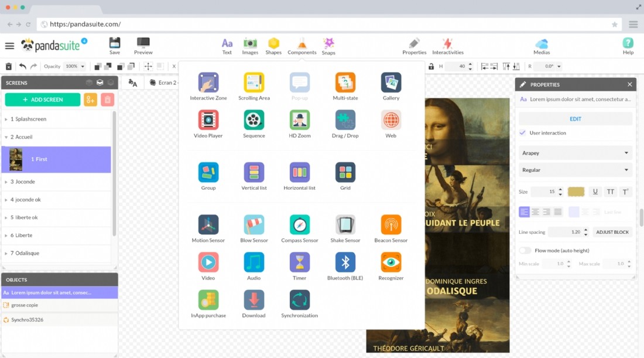Open the Help menu
The width and height of the screenshot is (644, 358).
coord(628,46)
